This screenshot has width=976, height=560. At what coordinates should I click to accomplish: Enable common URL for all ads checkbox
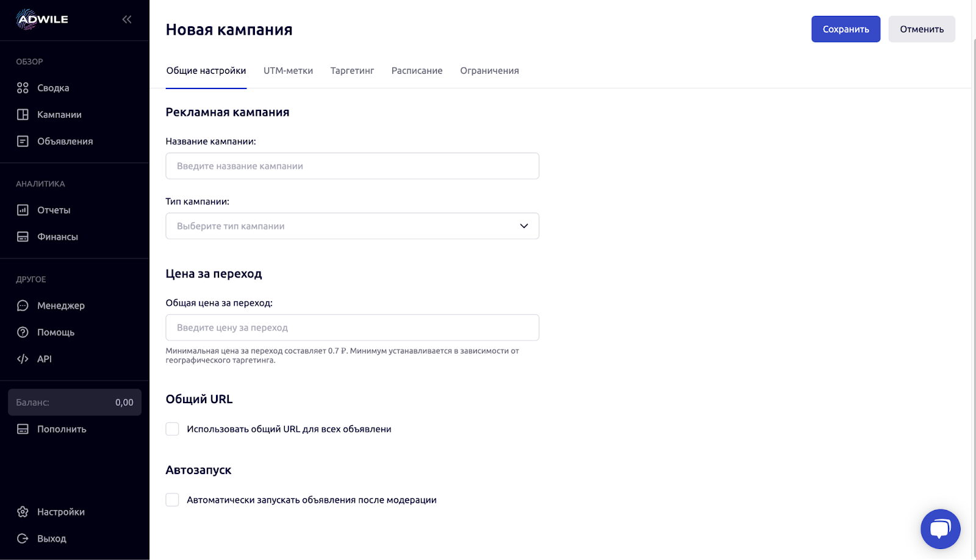173,429
